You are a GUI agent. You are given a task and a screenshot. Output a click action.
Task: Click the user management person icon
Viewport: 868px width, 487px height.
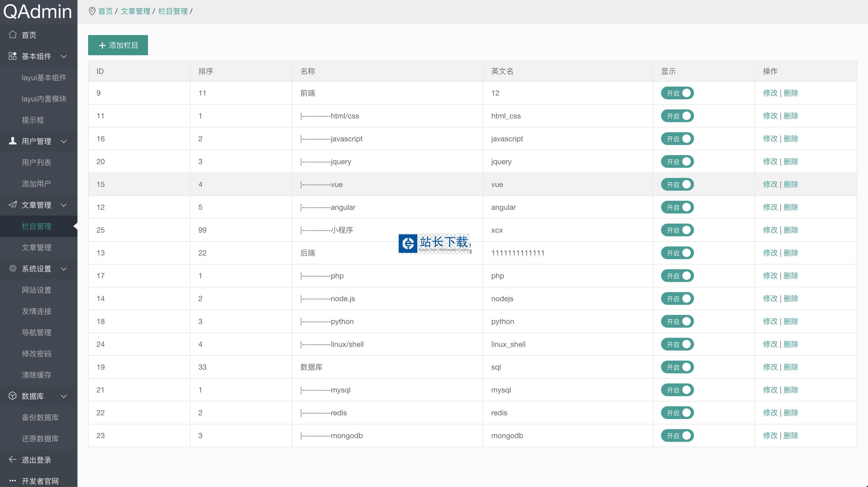click(x=12, y=141)
